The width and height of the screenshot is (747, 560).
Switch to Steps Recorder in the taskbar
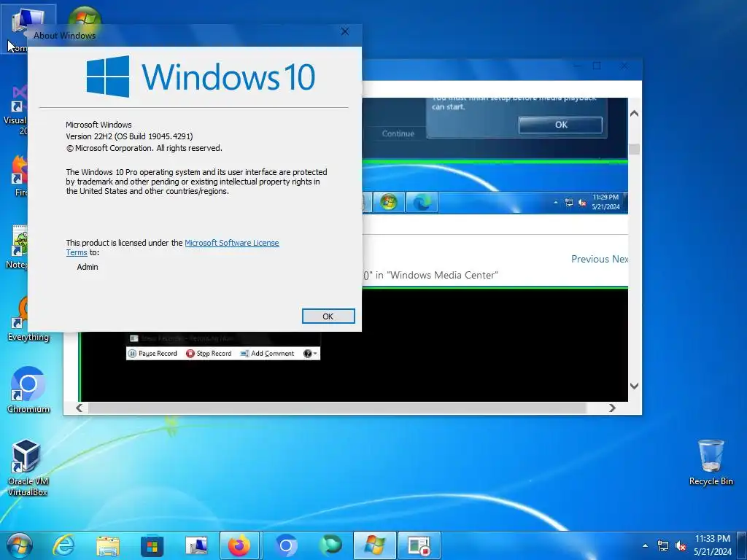[419, 545]
